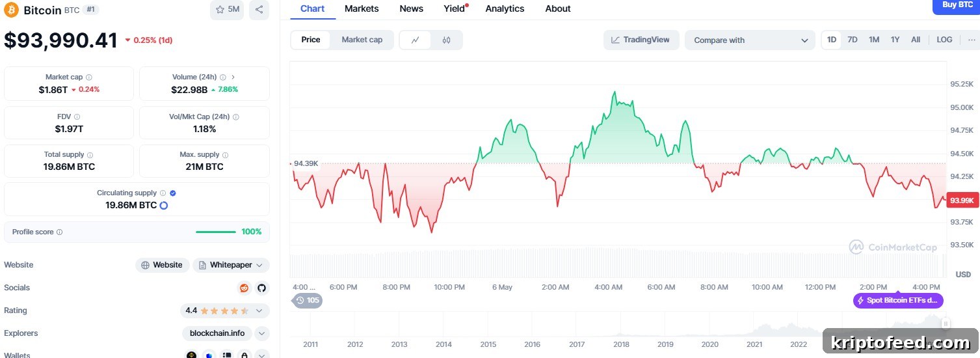Open the About tab
The width and height of the screenshot is (980, 358).
tap(558, 8)
